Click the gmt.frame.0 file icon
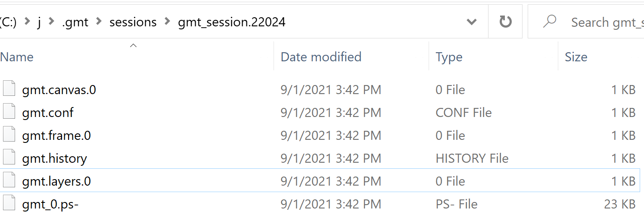Screen dimensions: 644x221 pos(9,136)
